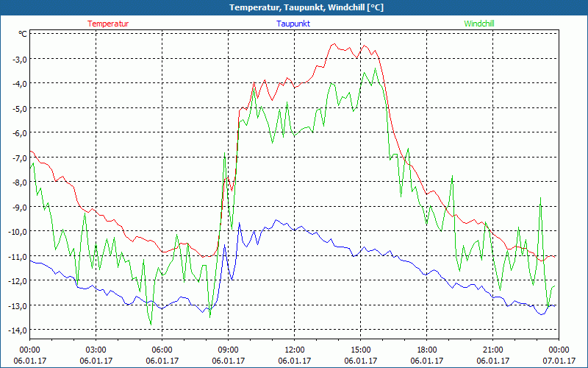
Task: Click the -7,0 y-axis value
Action: [x=19, y=158]
